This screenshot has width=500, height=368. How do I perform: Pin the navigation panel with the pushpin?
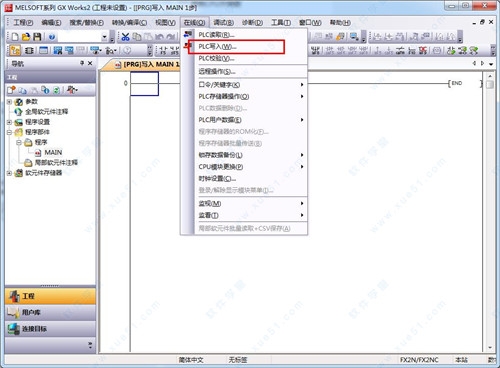[x=82, y=63]
